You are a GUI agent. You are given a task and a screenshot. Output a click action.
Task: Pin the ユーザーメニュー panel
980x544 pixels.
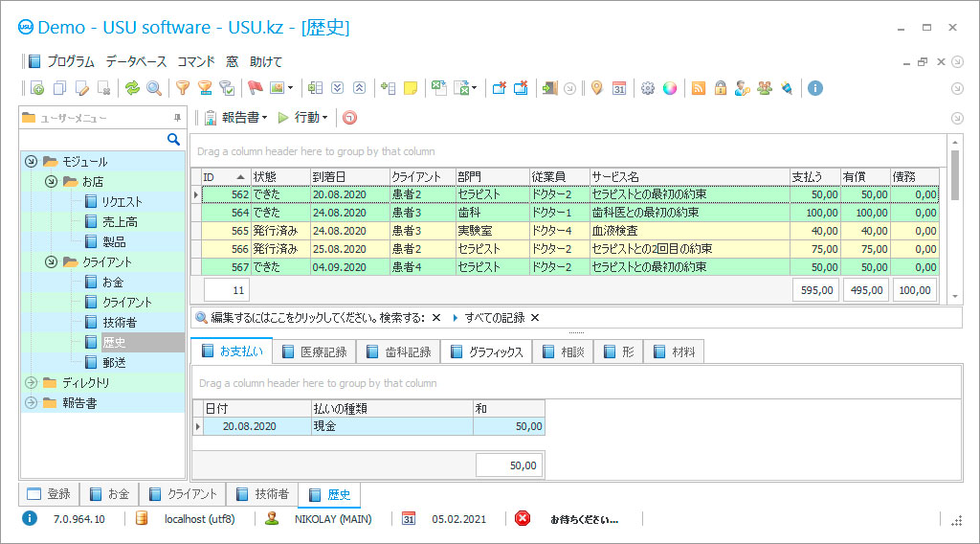[x=177, y=118]
